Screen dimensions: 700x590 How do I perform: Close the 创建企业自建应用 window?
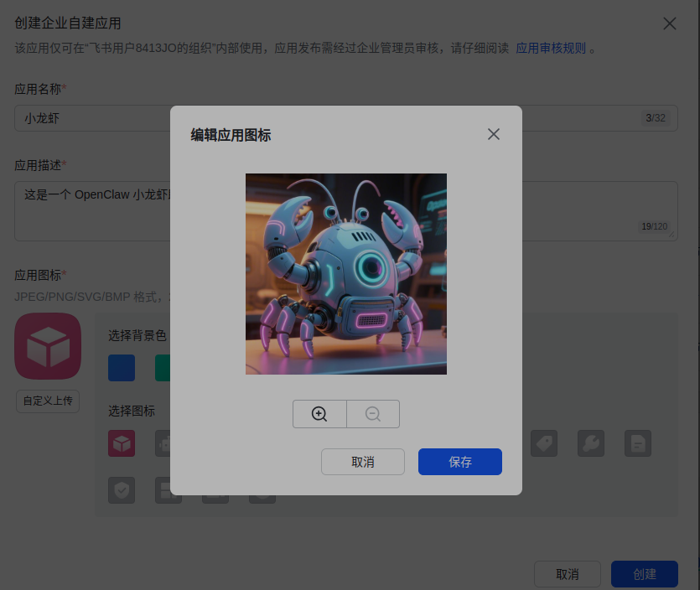[x=669, y=23]
